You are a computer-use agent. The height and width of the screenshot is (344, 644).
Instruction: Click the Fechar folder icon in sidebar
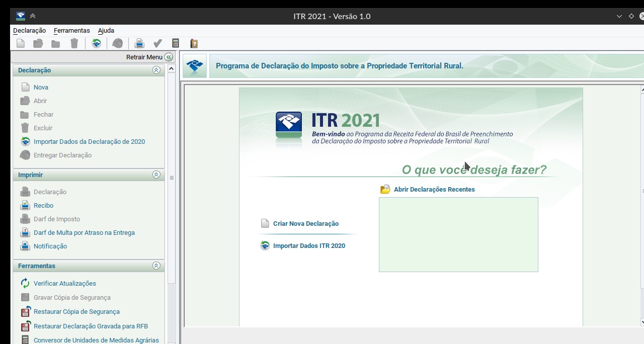[25, 114]
